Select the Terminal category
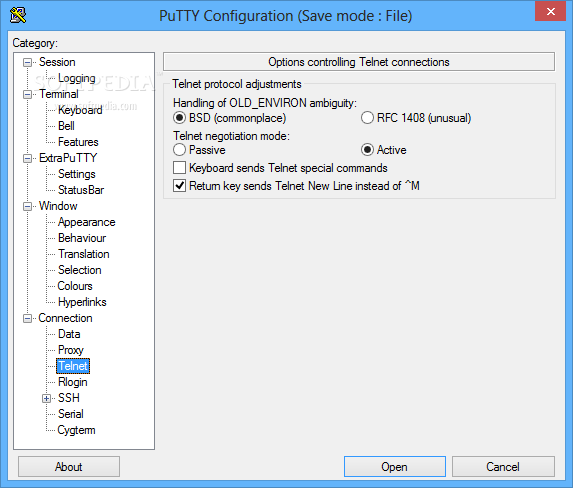The height and width of the screenshot is (488, 573). tap(58, 94)
